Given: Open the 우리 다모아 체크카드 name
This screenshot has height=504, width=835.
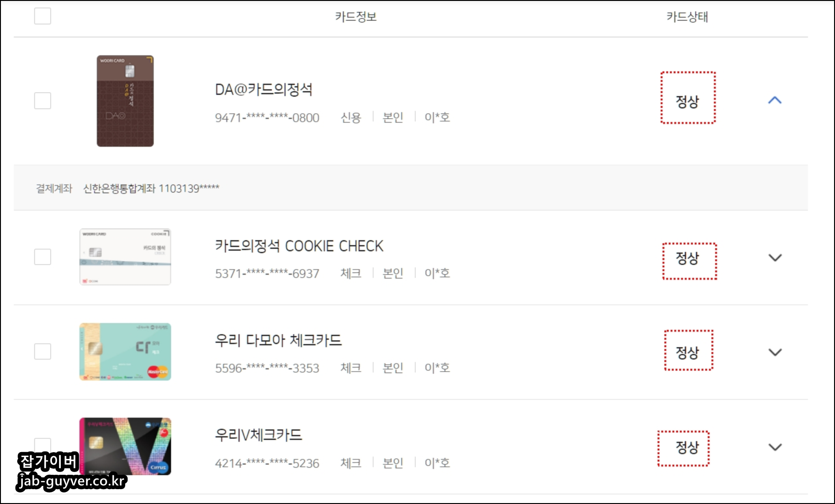Looking at the screenshot, I should (278, 340).
